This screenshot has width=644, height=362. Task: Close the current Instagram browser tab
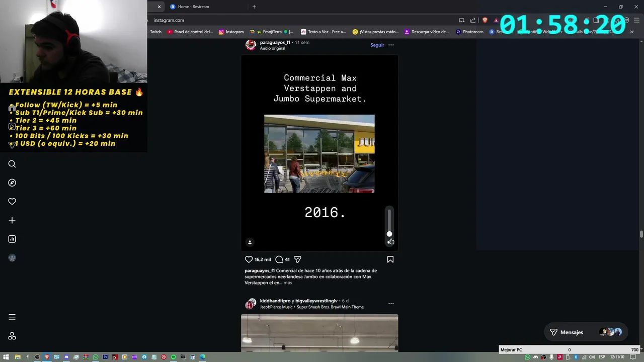pyautogui.click(x=159, y=7)
